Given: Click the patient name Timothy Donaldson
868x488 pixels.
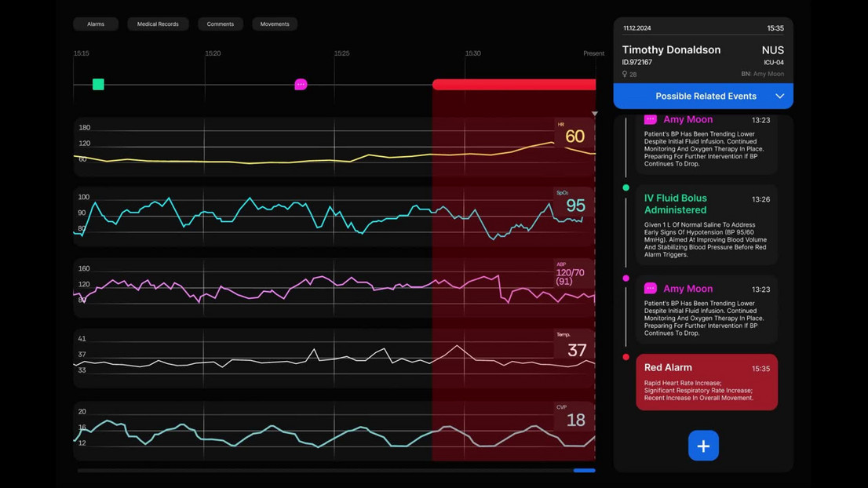Looking at the screenshot, I should [x=671, y=49].
